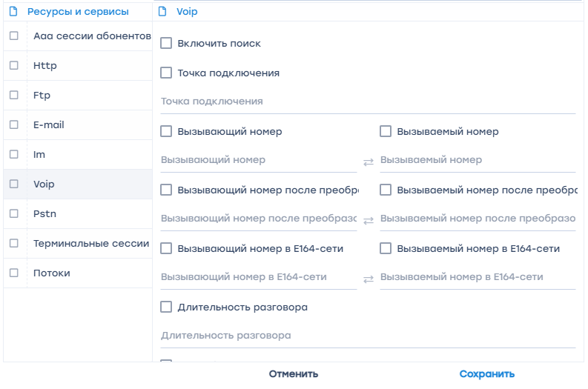Check the Длительность разговора option

[x=167, y=307]
